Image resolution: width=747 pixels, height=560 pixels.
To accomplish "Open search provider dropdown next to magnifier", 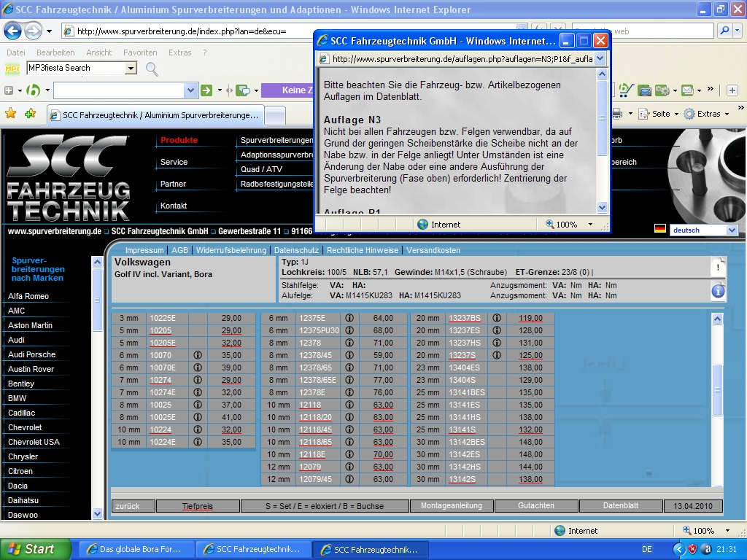I will pyautogui.click(x=737, y=31).
